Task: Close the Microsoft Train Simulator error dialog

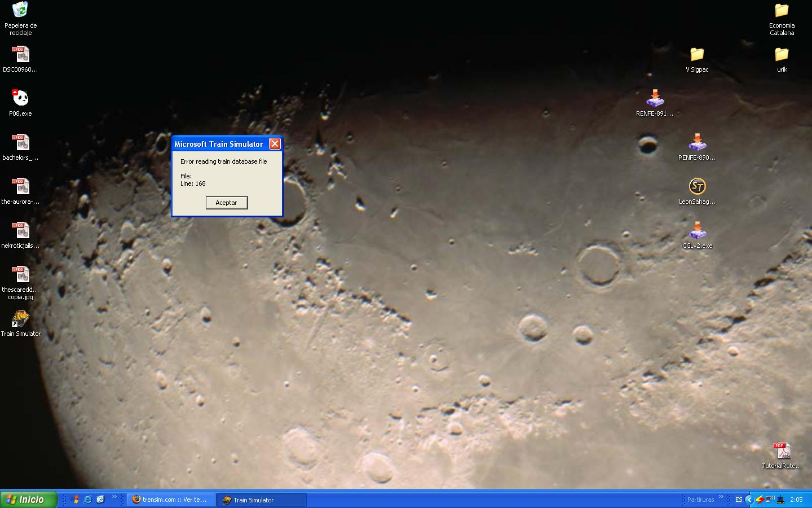Action: [x=275, y=144]
